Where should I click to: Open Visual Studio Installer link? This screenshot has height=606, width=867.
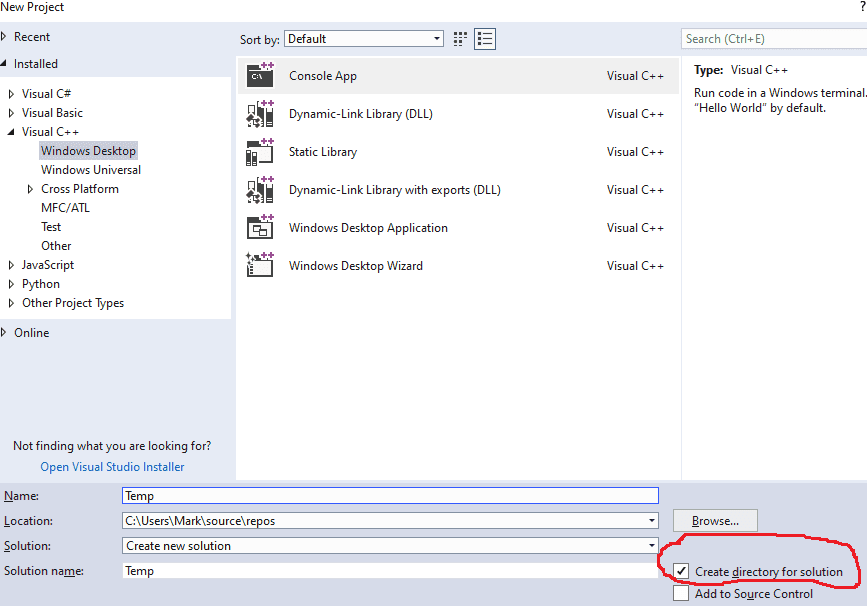(112, 467)
